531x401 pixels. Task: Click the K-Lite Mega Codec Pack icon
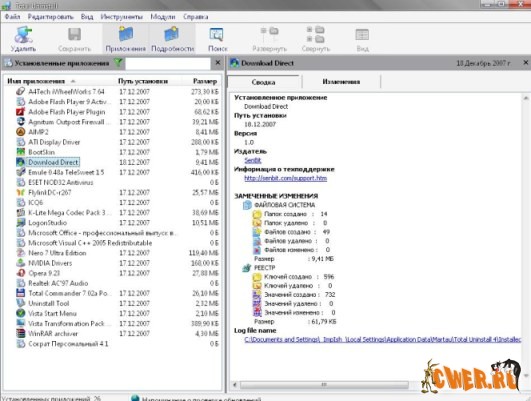pyautogui.click(x=21, y=213)
